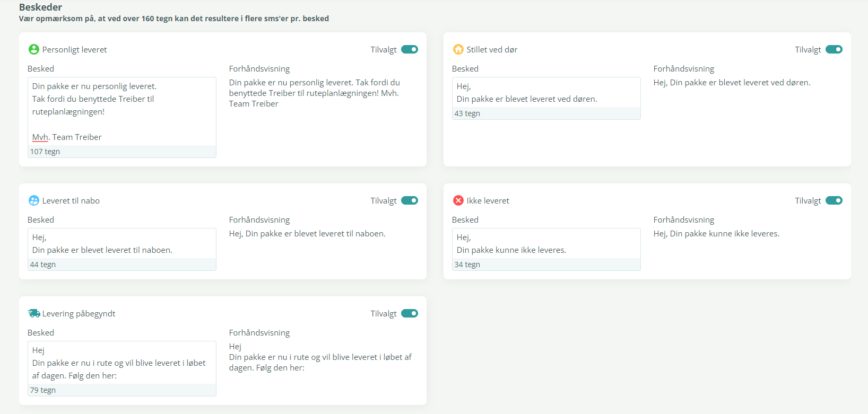
Task: Click the blue Leveret til nabo icon
Action: 34,200
